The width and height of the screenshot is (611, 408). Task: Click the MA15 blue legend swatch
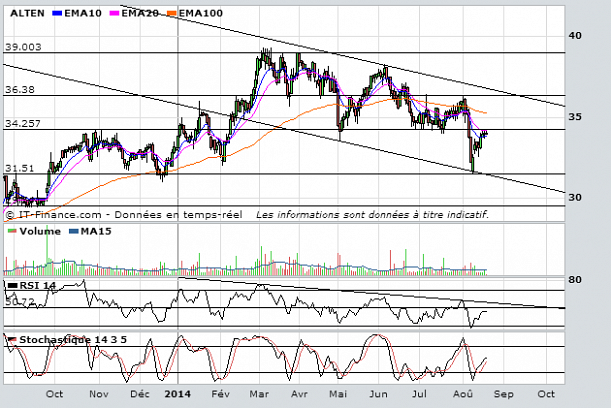(x=74, y=231)
